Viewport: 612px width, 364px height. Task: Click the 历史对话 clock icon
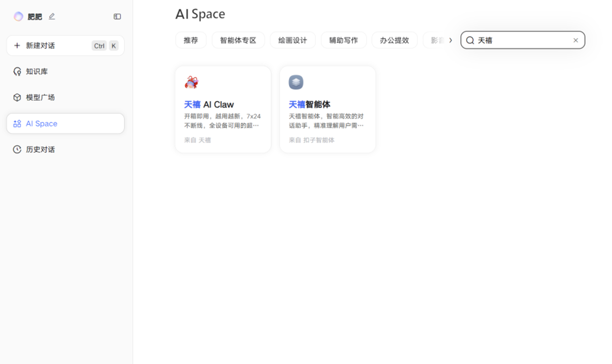[17, 150]
